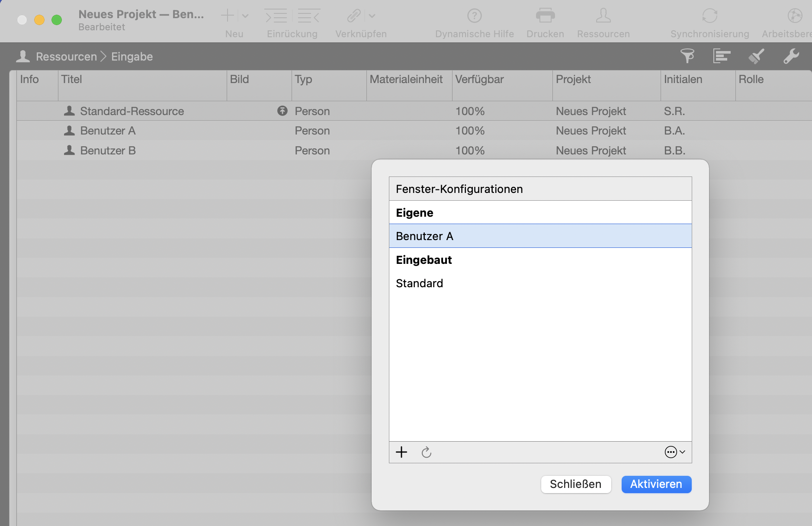Open Dynamische Hilfe question mark icon

[475, 16]
